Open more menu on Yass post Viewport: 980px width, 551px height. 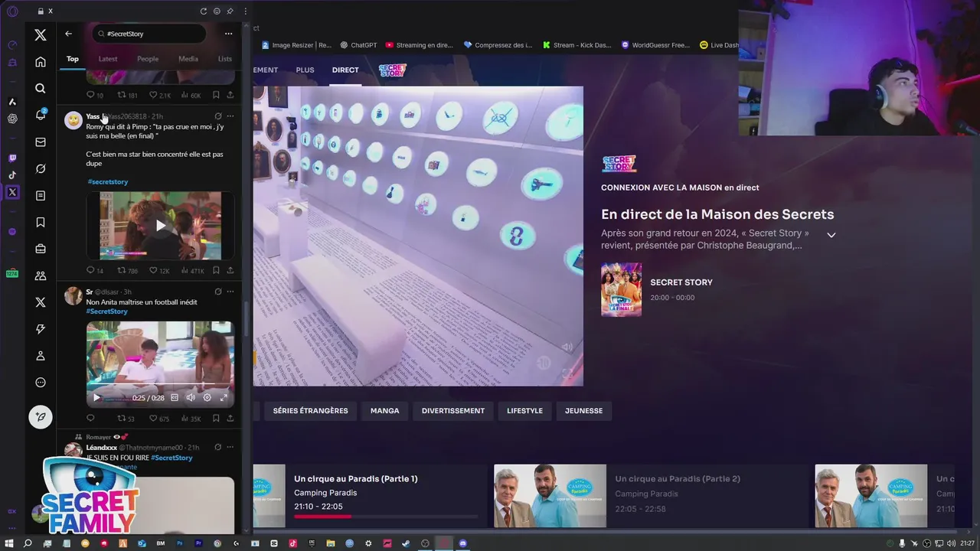pyautogui.click(x=230, y=116)
